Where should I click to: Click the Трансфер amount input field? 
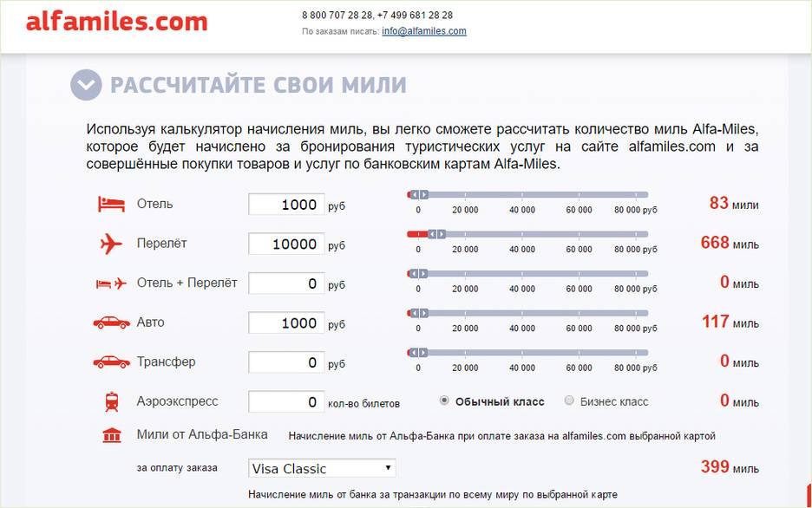tap(286, 362)
